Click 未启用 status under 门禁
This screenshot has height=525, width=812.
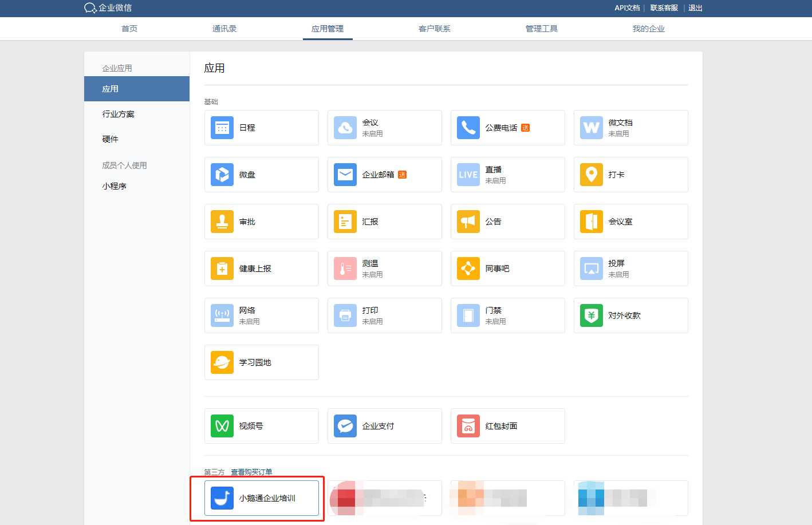point(496,321)
